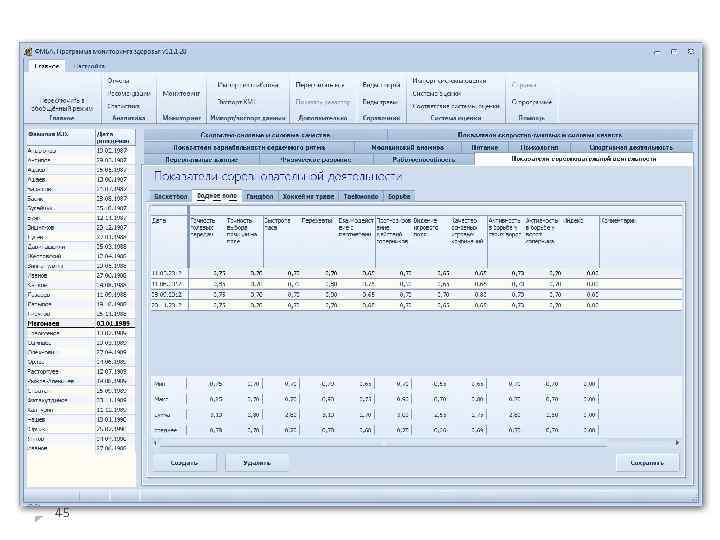Switch to Медицинский анамнез tab
The image size is (720, 540).
coord(407,147)
